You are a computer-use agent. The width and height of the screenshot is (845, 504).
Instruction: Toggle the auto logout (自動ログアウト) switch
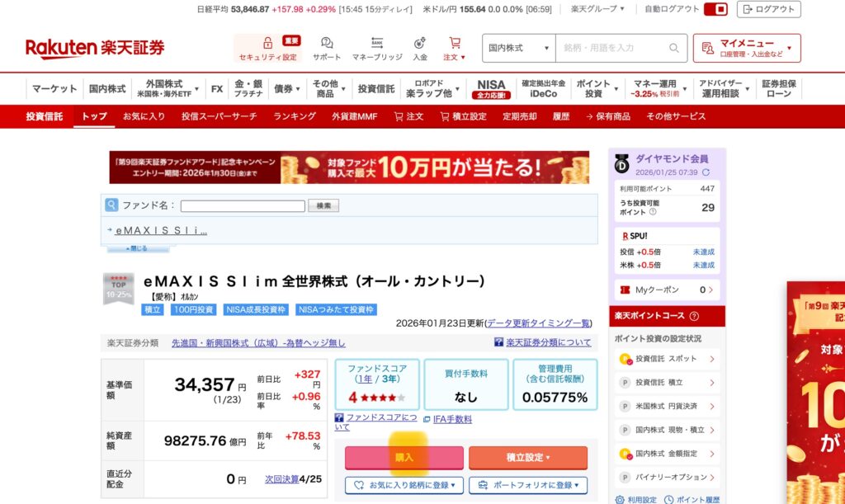[715, 9]
